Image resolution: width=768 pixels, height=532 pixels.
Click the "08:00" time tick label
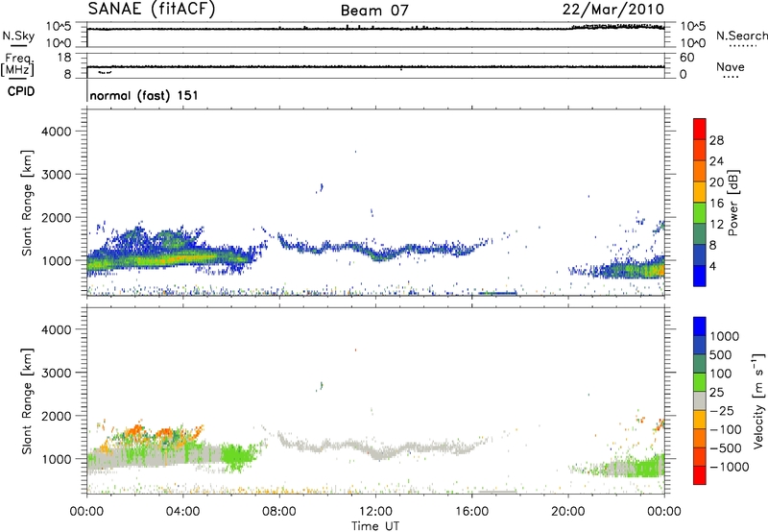click(279, 512)
